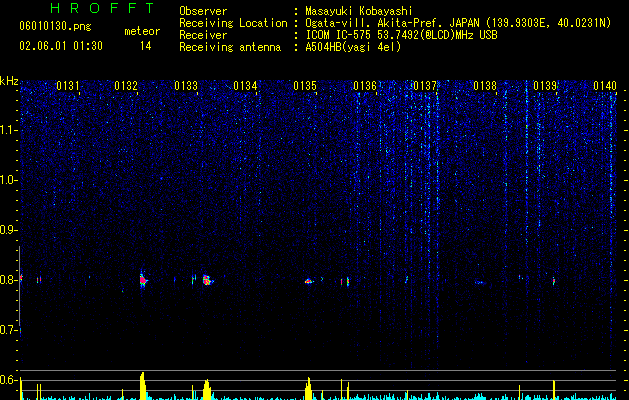Click the 0.6 frequency axis label

click(9, 380)
